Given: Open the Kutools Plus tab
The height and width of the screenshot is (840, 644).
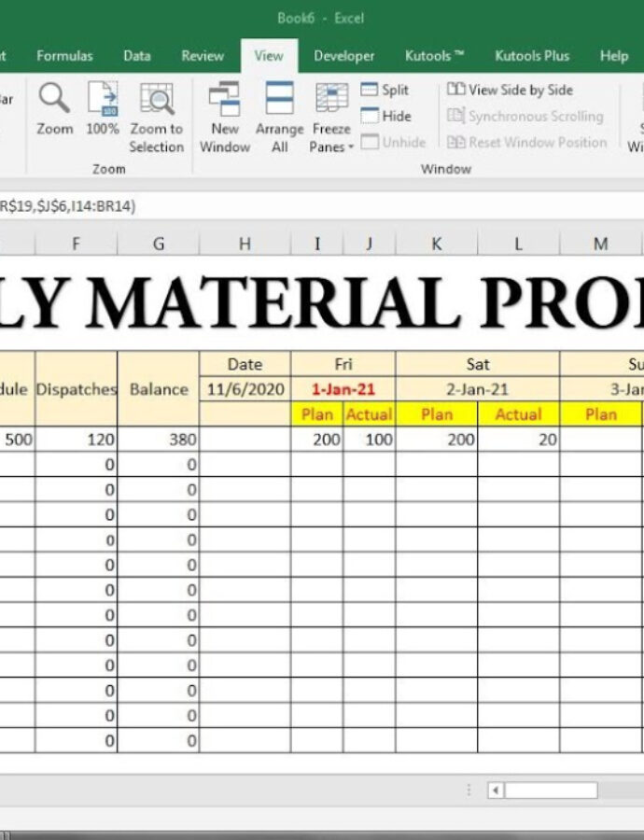Looking at the screenshot, I should point(532,56).
